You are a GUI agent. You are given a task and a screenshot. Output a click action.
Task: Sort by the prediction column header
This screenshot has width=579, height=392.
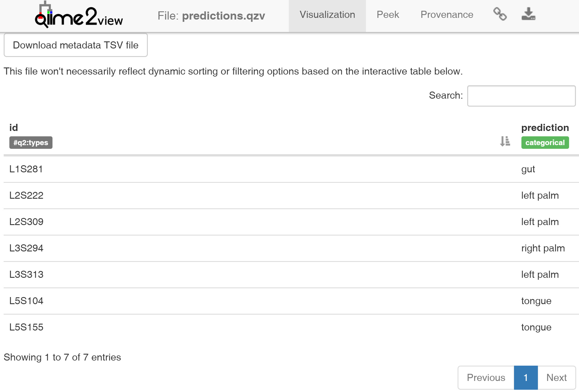click(x=545, y=128)
